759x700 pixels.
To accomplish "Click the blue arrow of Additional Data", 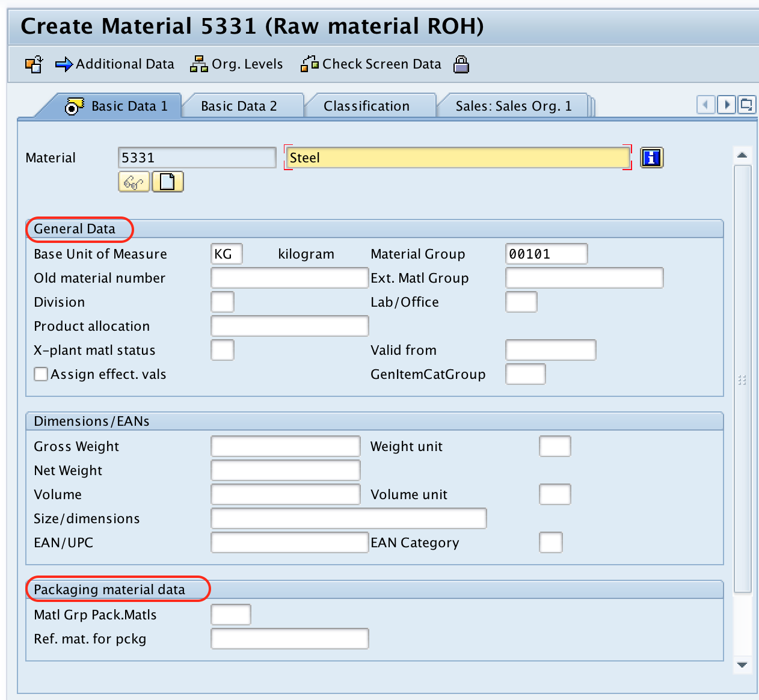I will coord(63,64).
